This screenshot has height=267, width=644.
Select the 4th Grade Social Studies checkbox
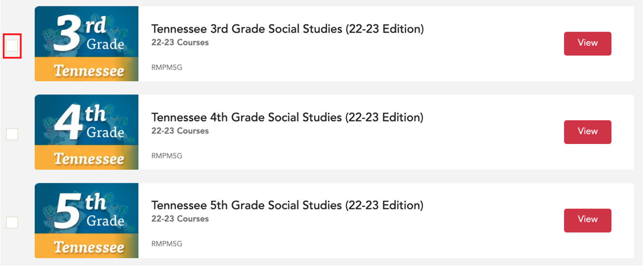pos(12,134)
